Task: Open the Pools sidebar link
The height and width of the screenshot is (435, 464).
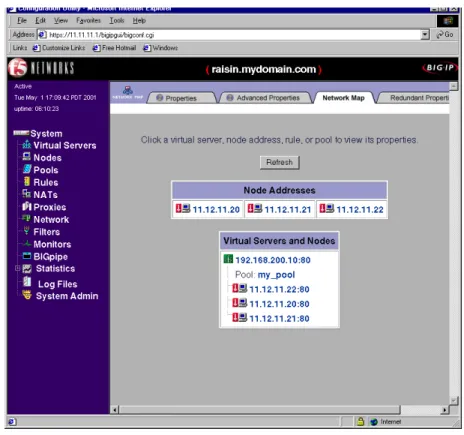Action: click(x=46, y=170)
